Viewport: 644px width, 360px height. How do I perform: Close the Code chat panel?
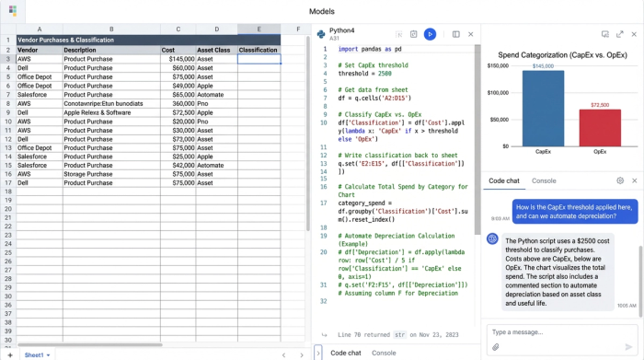coord(635,180)
